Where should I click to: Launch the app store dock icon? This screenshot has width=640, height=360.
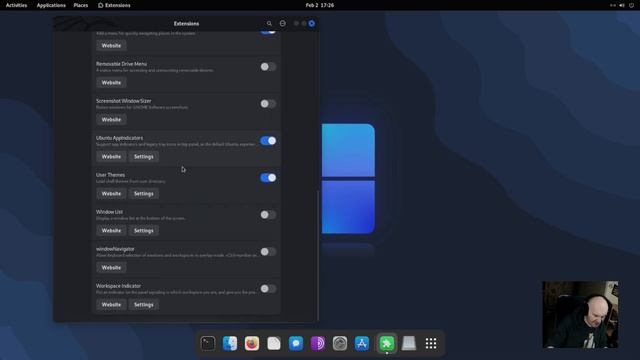pyautogui.click(x=362, y=343)
